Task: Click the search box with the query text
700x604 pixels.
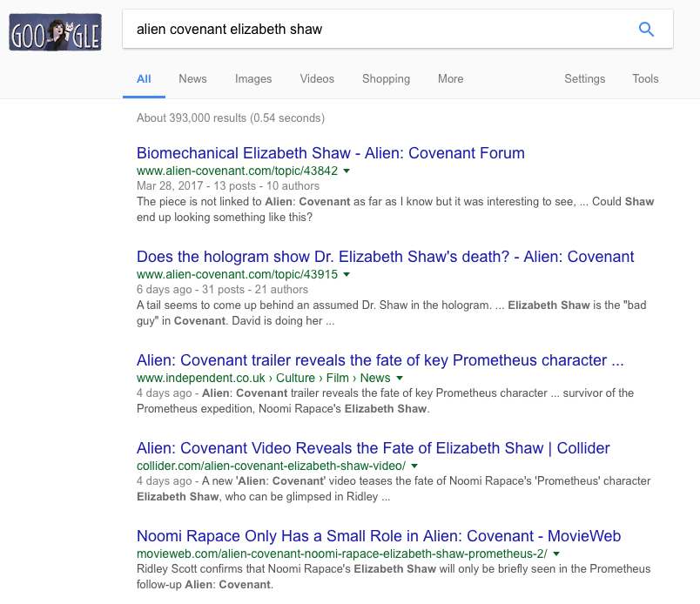Action: tap(374, 30)
